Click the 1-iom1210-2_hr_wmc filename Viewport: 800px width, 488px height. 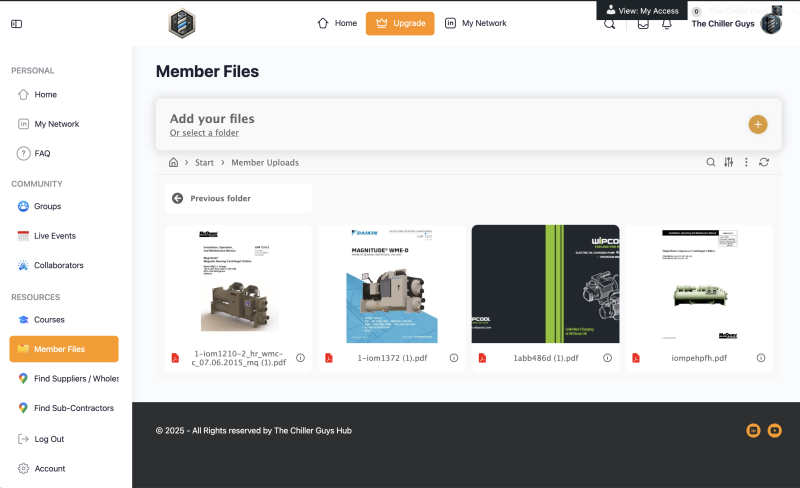coord(238,358)
